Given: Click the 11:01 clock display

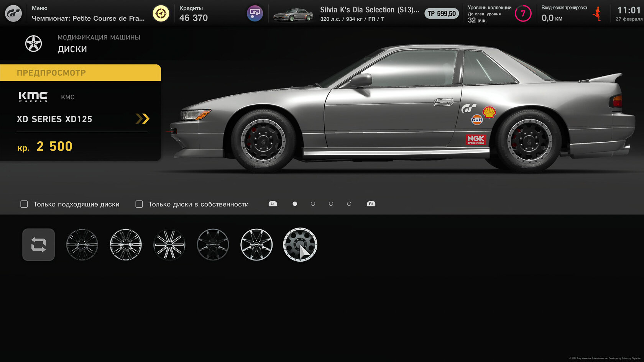Looking at the screenshot, I should click(x=629, y=10).
